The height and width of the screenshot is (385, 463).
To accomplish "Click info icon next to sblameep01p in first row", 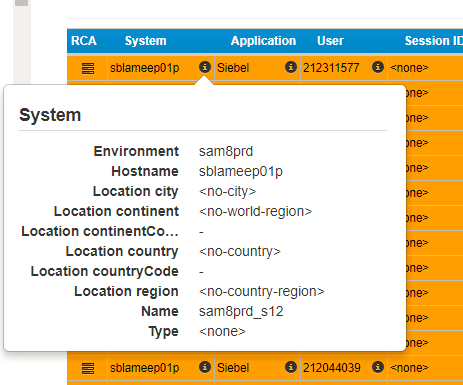I will 205,67.
